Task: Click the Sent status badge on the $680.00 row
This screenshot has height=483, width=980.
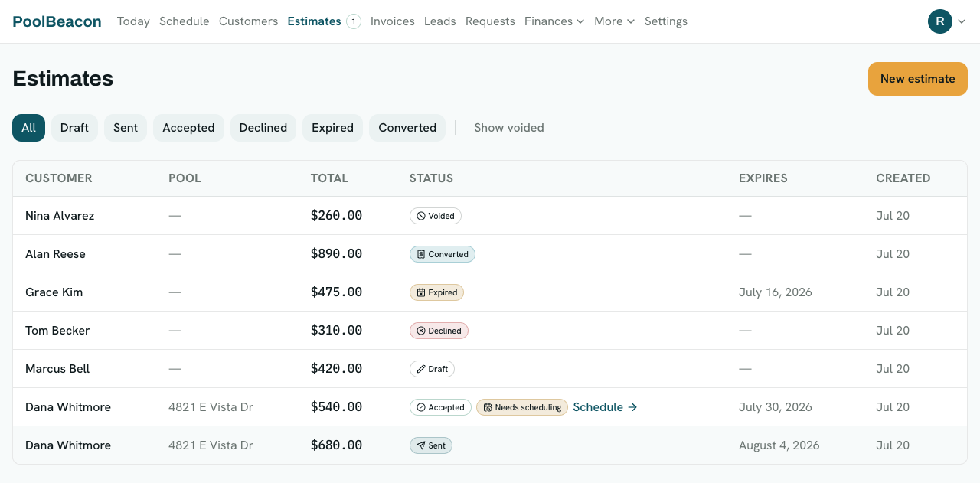Action: [431, 445]
